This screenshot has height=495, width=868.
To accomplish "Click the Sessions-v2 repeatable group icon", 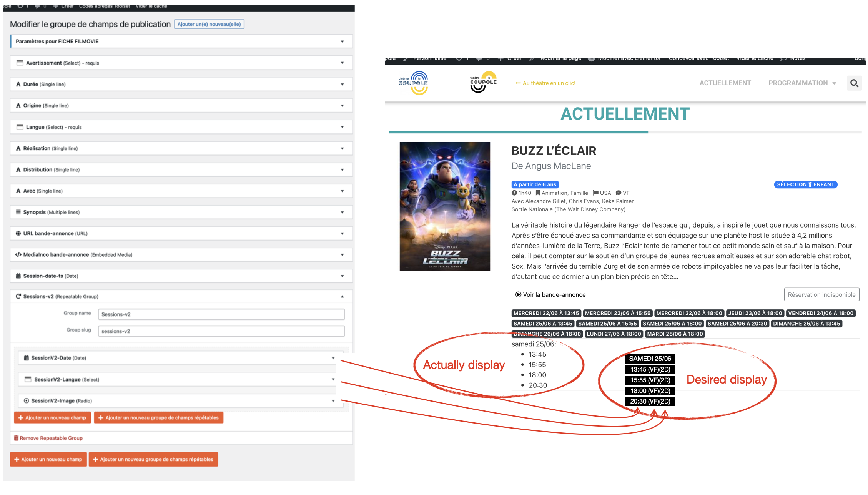I will click(18, 296).
